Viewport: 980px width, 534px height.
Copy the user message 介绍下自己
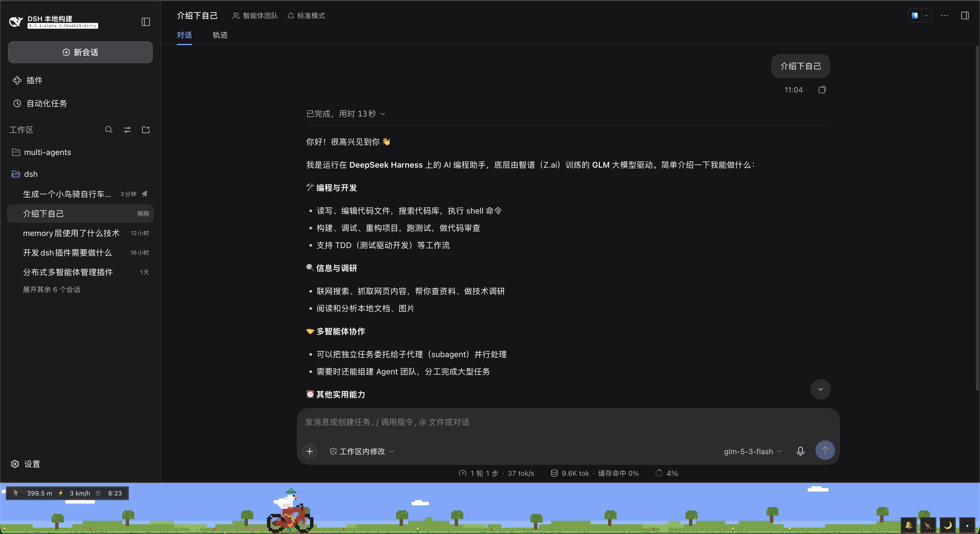[822, 90]
